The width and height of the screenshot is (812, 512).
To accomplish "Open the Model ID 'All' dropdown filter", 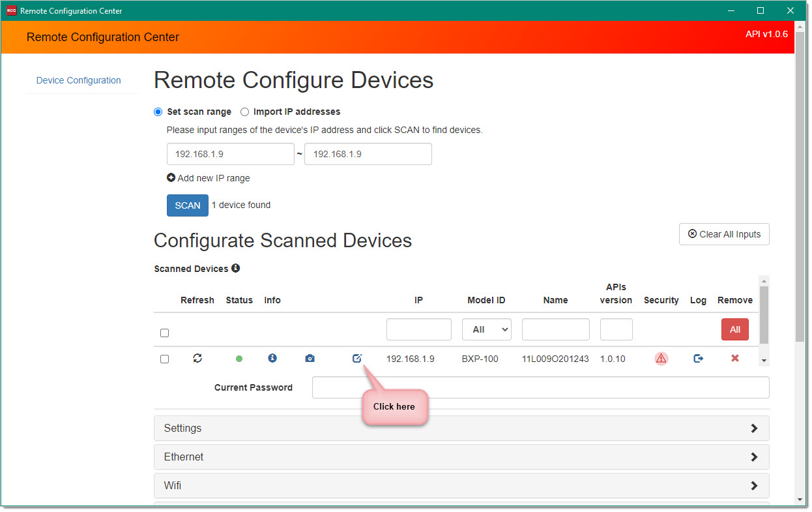I will (486, 329).
